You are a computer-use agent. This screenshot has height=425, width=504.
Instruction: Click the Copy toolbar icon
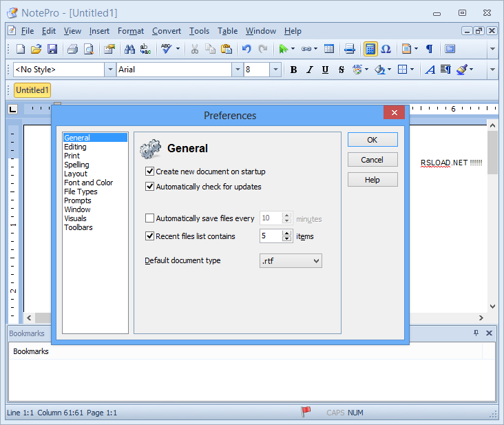[210, 49]
